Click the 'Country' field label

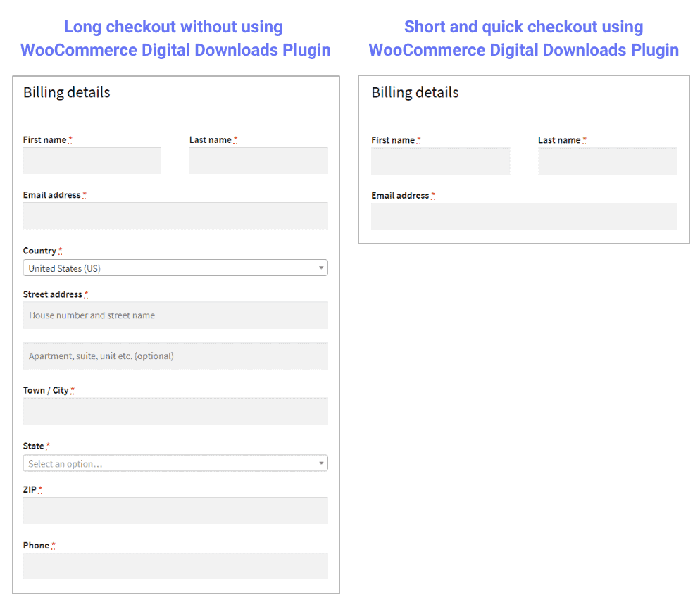pos(39,251)
